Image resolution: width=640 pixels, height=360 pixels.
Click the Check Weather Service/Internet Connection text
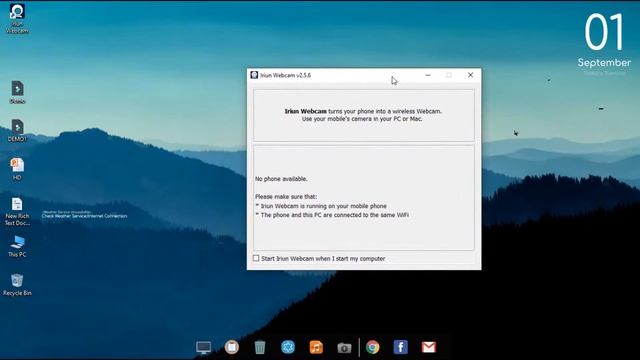pos(84,216)
